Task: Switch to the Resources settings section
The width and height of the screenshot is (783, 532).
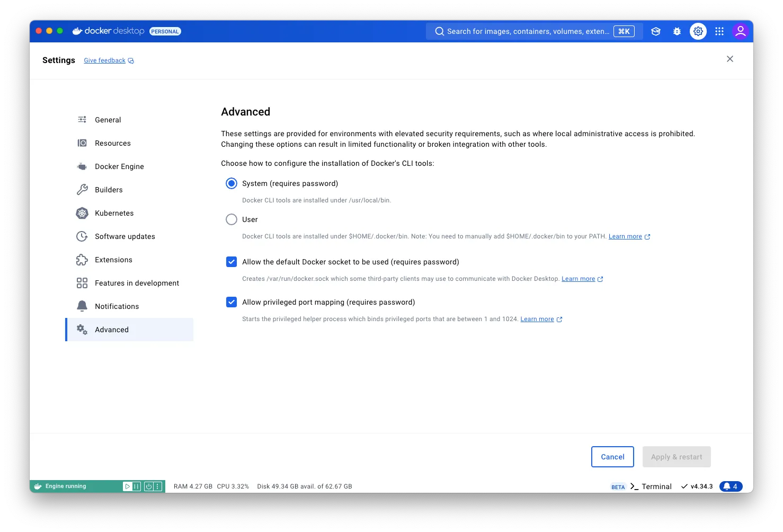Action: 129,143
